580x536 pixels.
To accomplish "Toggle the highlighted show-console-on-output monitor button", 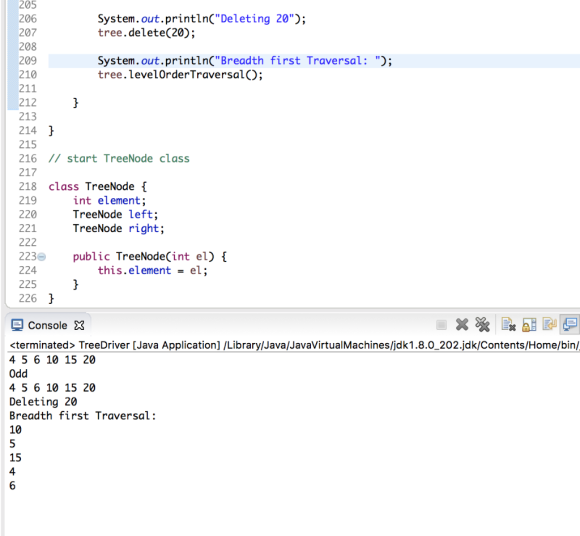I will click(570, 324).
